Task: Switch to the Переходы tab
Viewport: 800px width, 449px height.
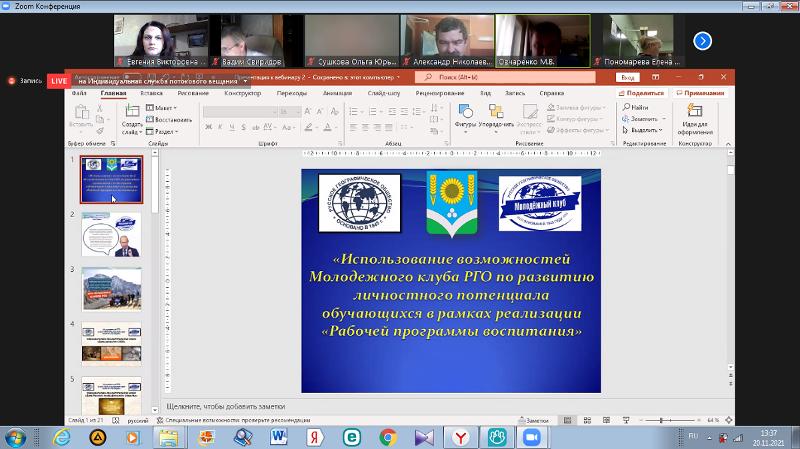Action: point(292,93)
